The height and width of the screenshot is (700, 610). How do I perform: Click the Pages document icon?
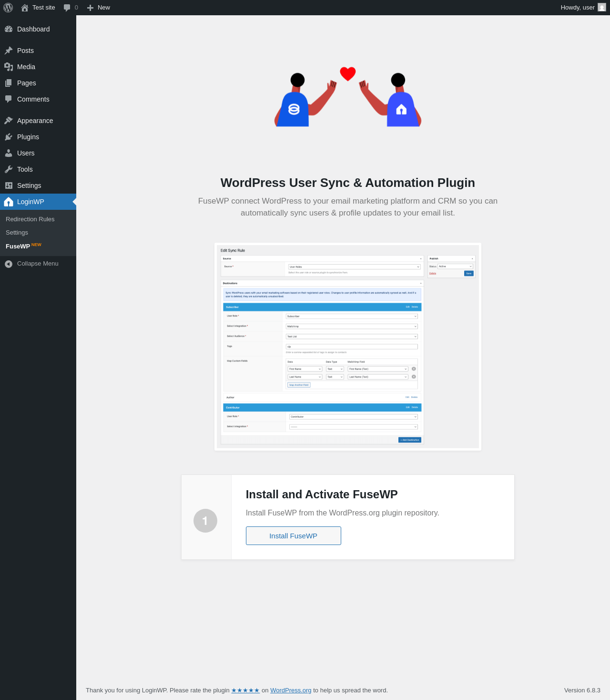(9, 83)
